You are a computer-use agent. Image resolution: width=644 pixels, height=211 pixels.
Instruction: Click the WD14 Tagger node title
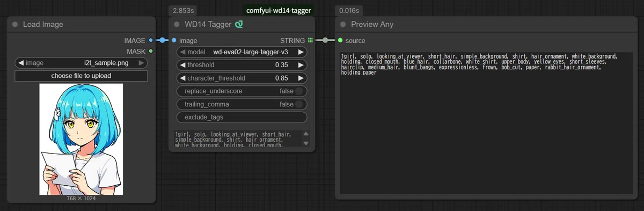(x=208, y=24)
